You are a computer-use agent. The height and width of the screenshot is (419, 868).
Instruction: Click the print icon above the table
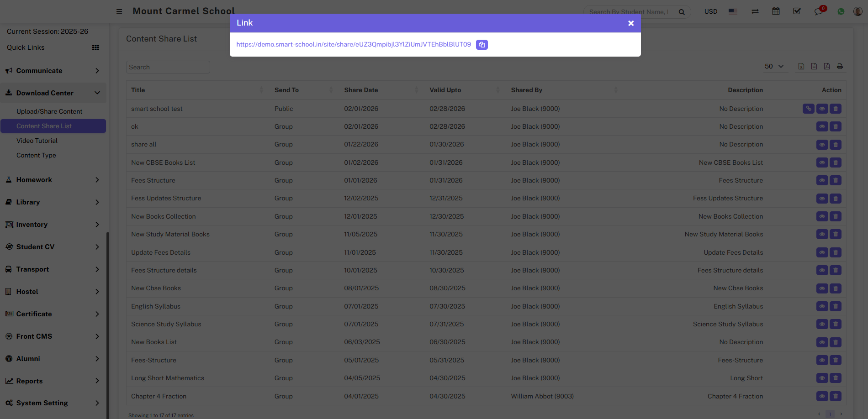tap(840, 67)
